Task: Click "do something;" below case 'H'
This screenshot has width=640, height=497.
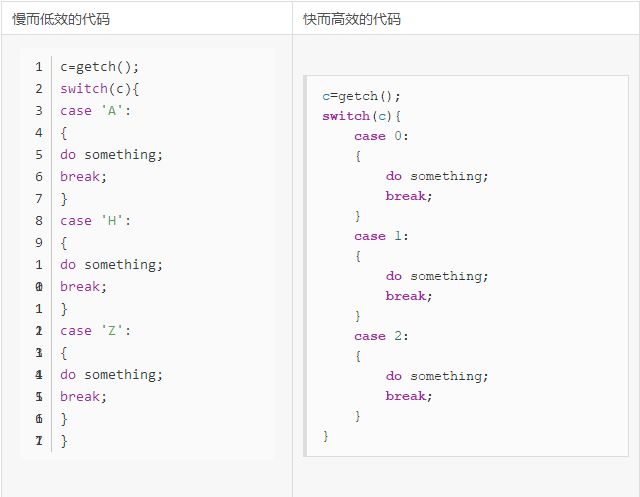Action: click(111, 265)
